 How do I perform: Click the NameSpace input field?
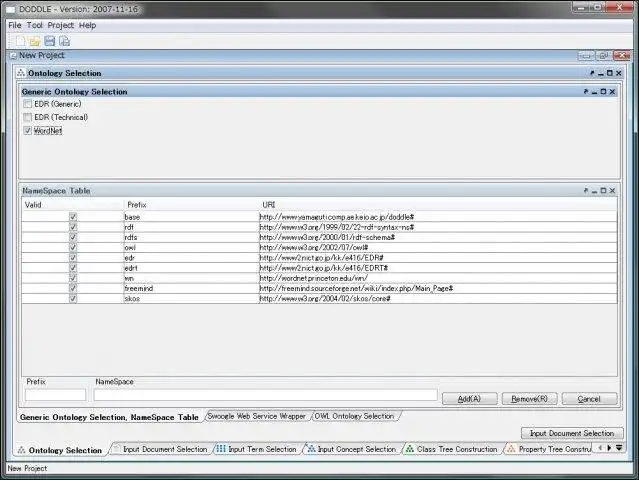[266, 394]
